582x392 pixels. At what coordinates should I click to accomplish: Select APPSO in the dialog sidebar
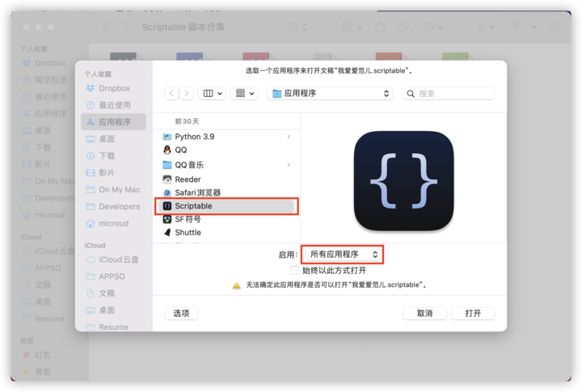(x=114, y=276)
